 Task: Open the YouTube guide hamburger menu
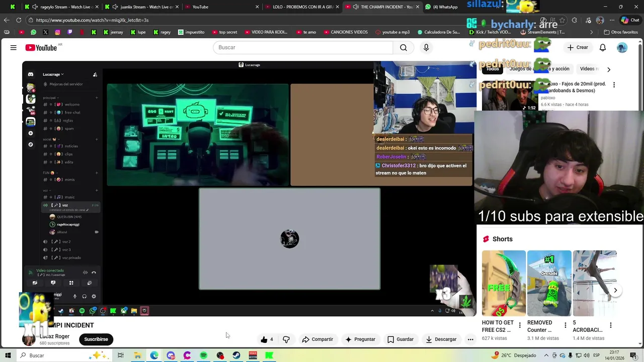(14, 47)
